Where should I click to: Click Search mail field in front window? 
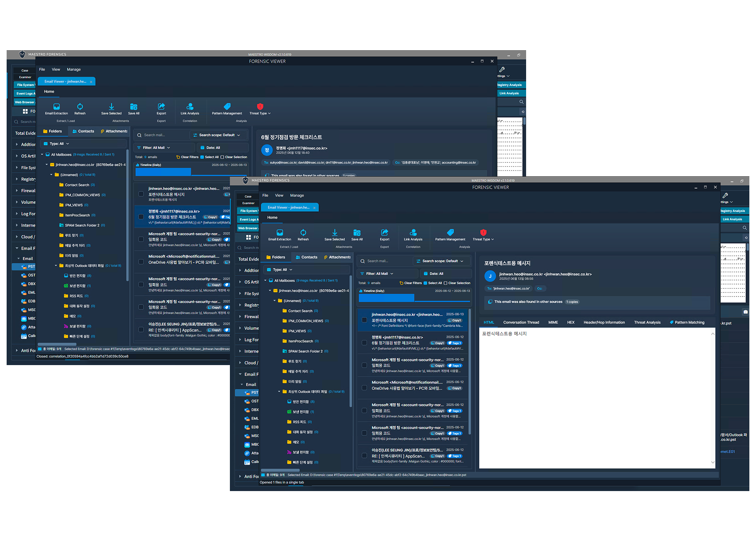coord(384,261)
